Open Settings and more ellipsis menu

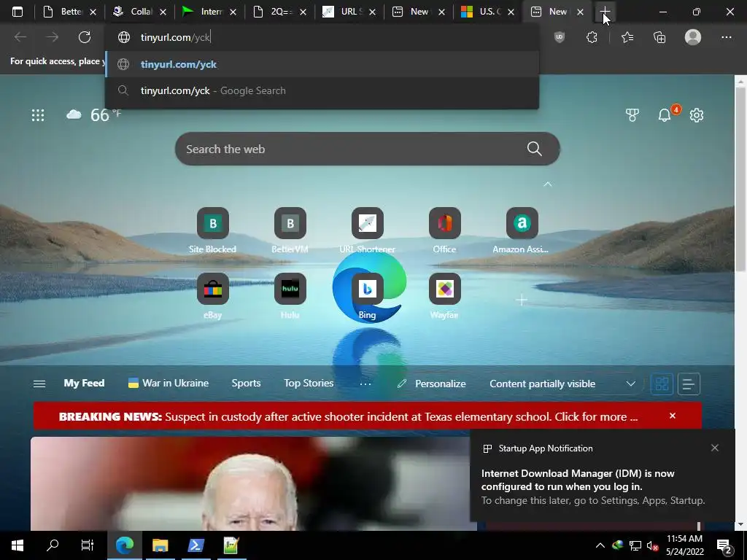(x=726, y=37)
